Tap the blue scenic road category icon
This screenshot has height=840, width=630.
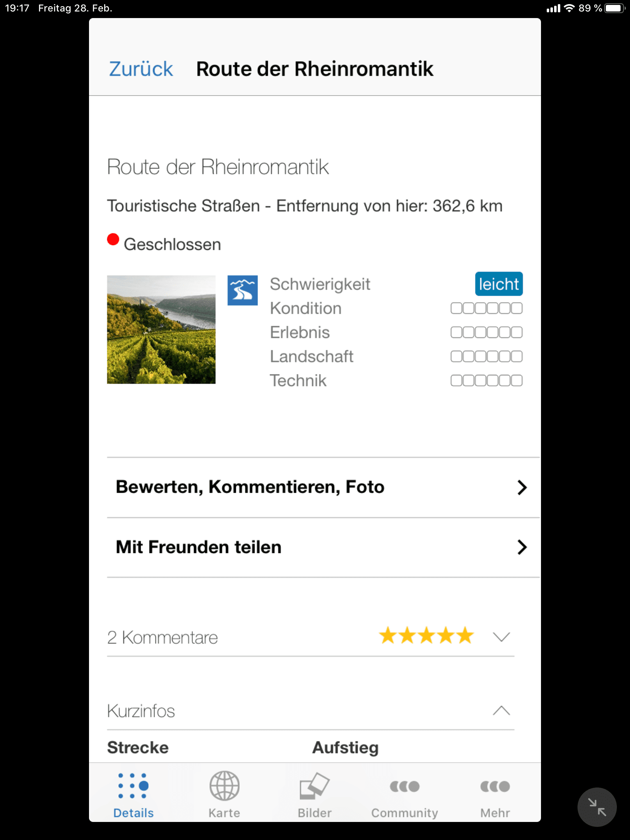click(x=242, y=290)
